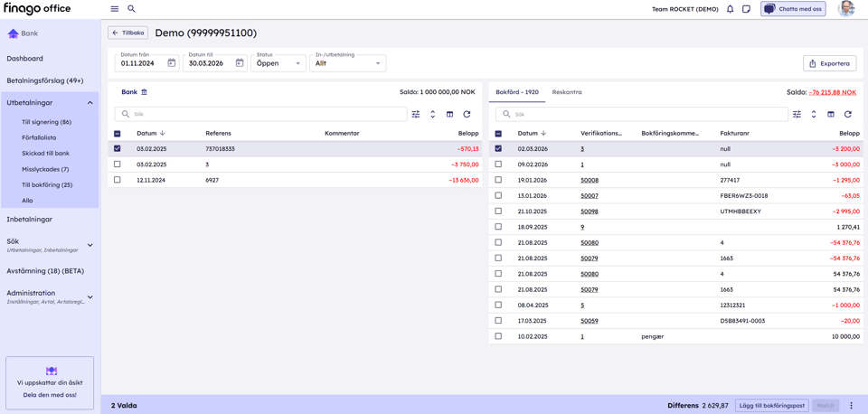The width and height of the screenshot is (868, 414).
Task: Click the Exportera button
Action: click(x=829, y=63)
